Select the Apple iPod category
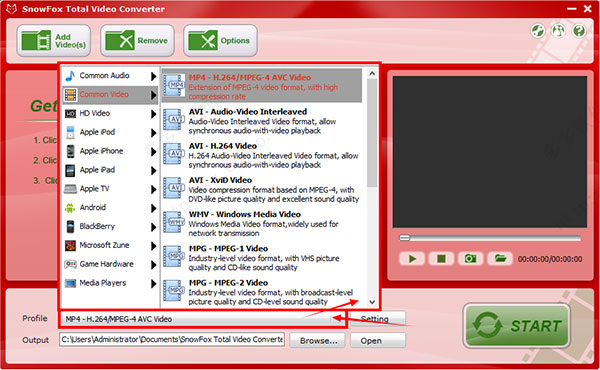This screenshot has width=600, height=370. [x=110, y=132]
